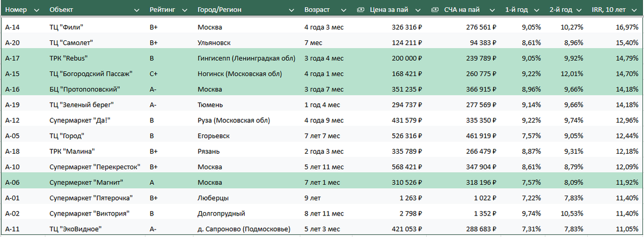Expand the Возраст column filter arrow
This screenshot has height=237, width=644.
tap(343, 10)
